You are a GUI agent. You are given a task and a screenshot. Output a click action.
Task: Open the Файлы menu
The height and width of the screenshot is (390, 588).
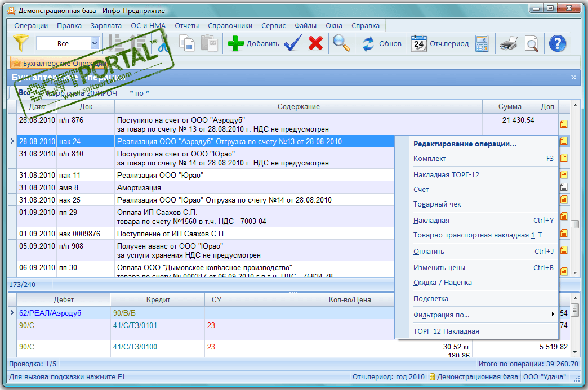[305, 26]
